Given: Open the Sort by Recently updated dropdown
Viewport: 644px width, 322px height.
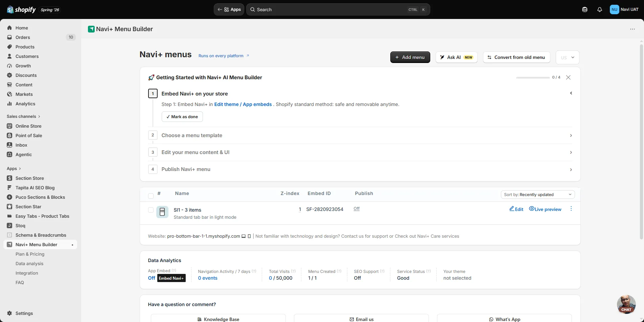Looking at the screenshot, I should [x=537, y=195].
